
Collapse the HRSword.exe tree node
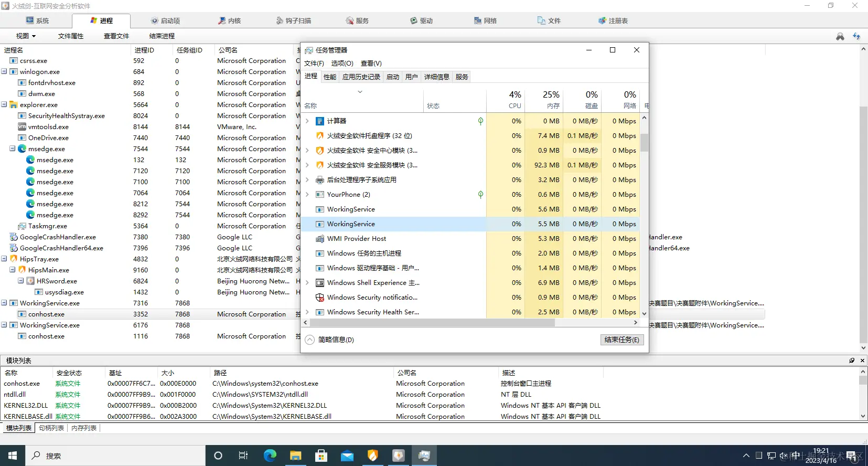click(x=21, y=281)
